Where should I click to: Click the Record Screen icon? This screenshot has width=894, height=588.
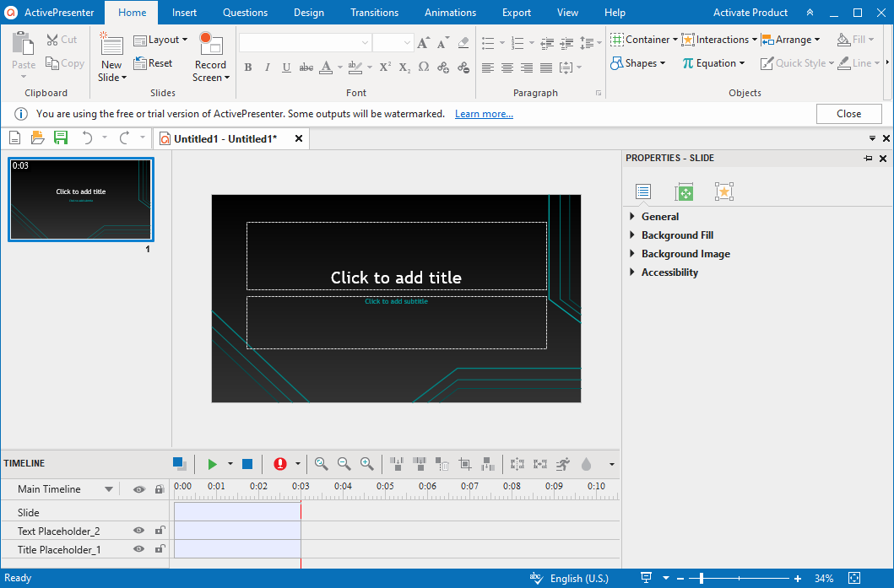[x=210, y=44]
